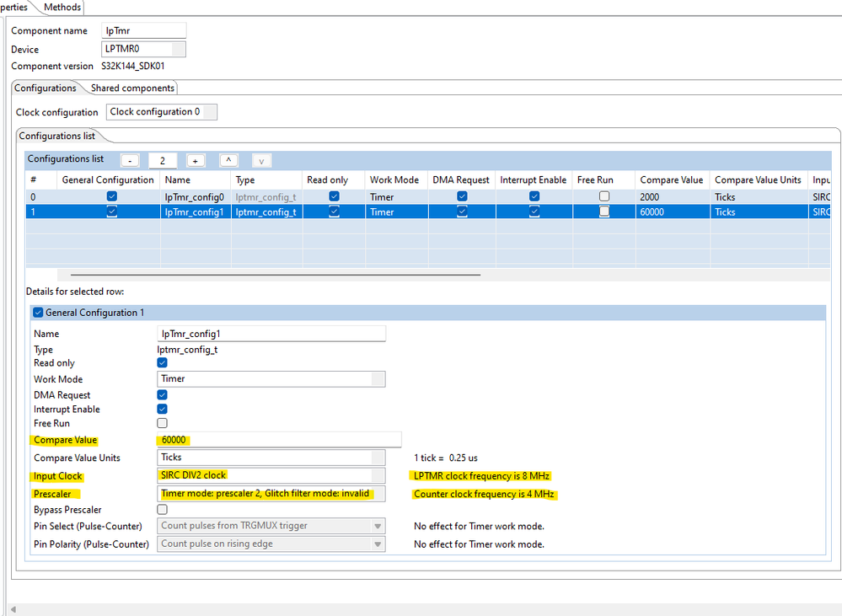Image resolution: width=842 pixels, height=616 pixels.
Task: Toggle the DMA Request checkbox in details
Action: 162,394
